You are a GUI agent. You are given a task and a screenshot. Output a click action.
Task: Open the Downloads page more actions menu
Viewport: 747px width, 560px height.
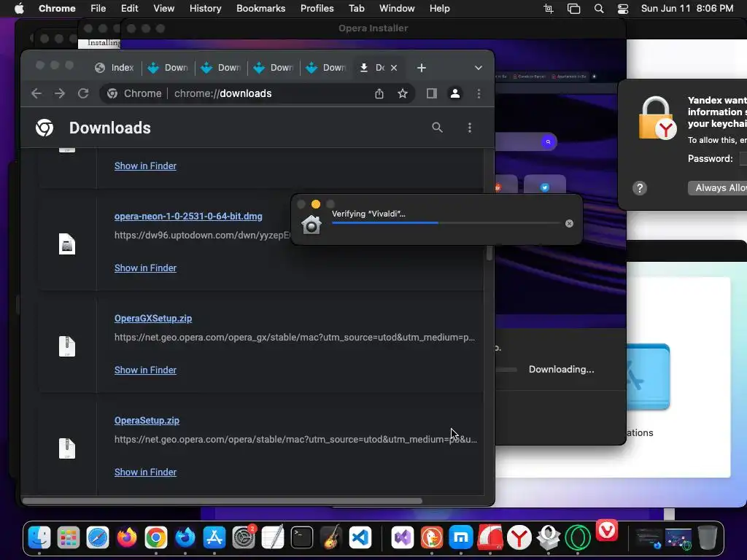pos(470,128)
